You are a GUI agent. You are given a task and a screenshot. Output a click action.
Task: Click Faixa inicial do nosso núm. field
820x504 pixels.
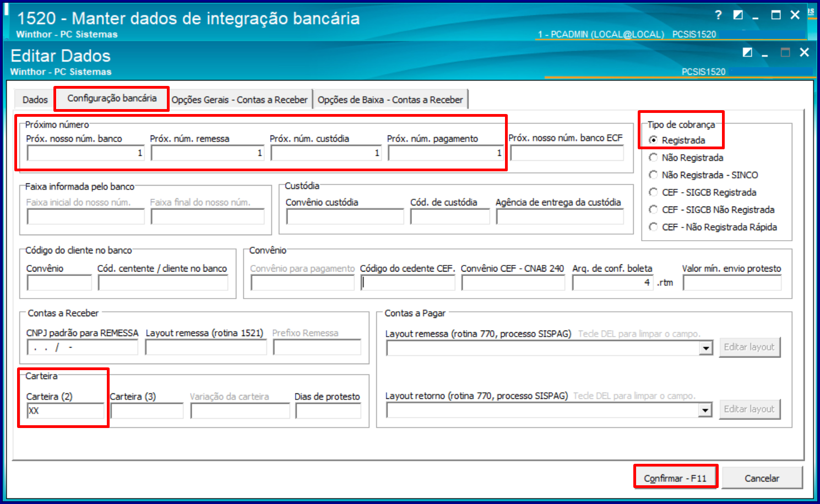pyautogui.click(x=86, y=216)
